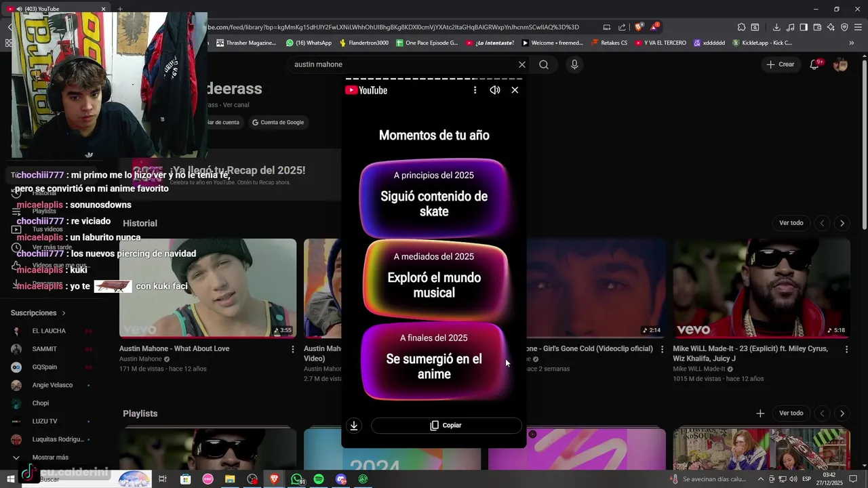The width and height of the screenshot is (868, 488).
Task: Open browser hamburger main menu
Action: click(x=858, y=27)
